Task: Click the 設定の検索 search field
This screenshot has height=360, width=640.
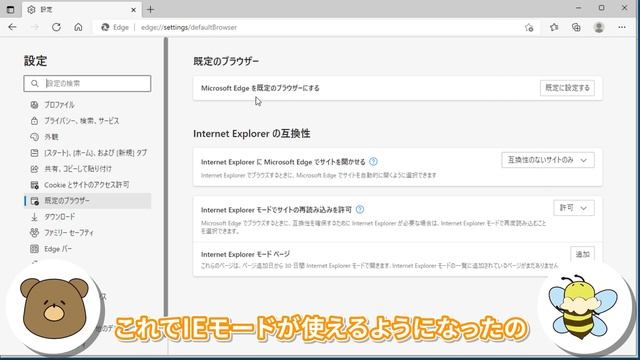Action: [x=87, y=83]
